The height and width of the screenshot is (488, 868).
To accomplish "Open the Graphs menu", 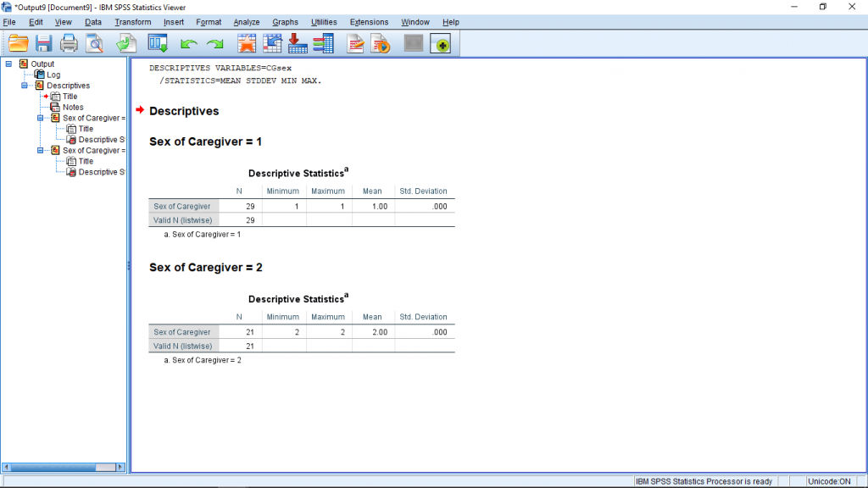I will (x=285, y=22).
